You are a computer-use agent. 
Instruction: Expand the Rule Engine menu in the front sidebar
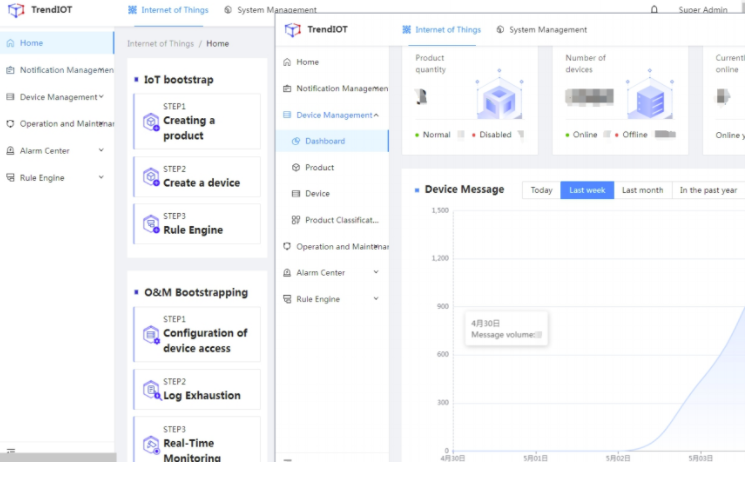pos(376,299)
